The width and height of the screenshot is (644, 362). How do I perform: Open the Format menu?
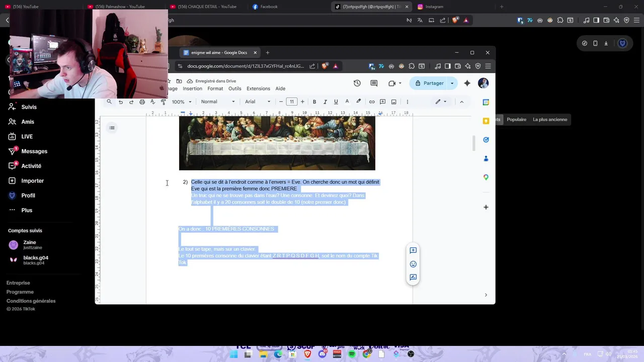point(215,88)
